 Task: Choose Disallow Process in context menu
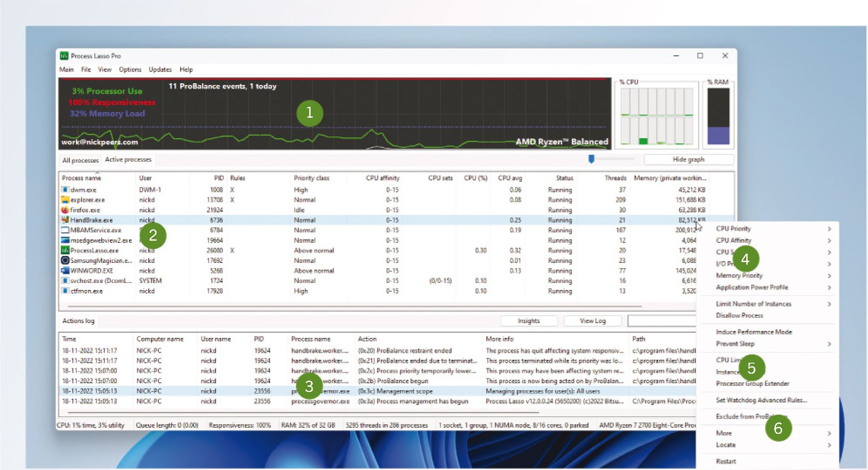coord(739,315)
